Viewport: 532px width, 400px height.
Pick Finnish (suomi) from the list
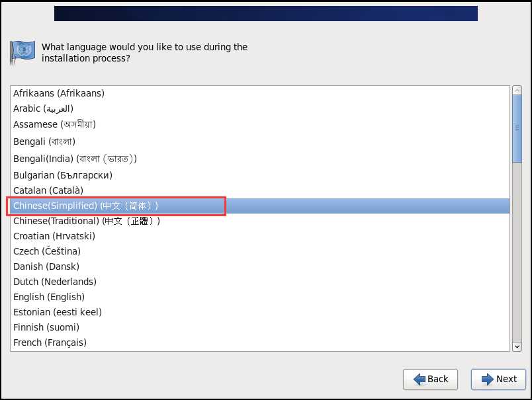point(260,327)
